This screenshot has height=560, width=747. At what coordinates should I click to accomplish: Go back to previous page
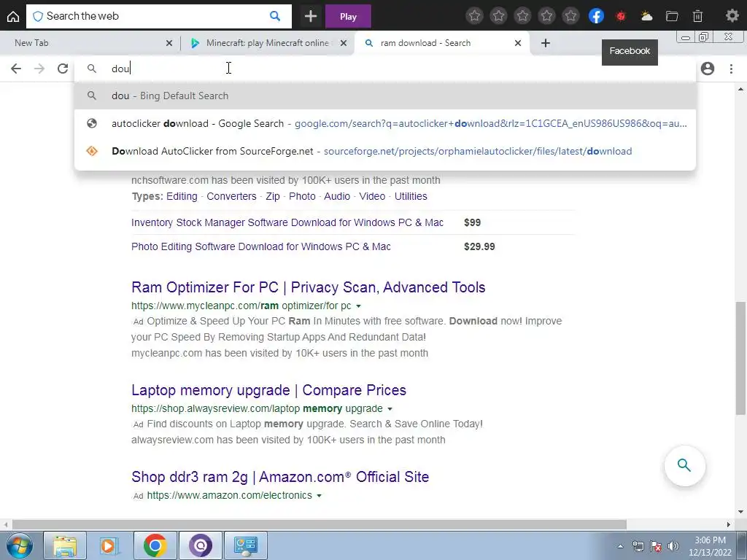(x=16, y=69)
